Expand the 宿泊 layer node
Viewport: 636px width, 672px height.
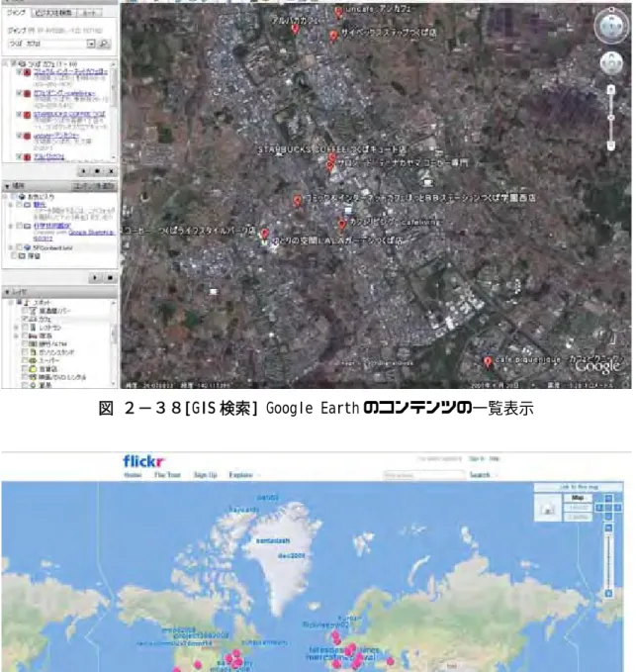coord(16,336)
